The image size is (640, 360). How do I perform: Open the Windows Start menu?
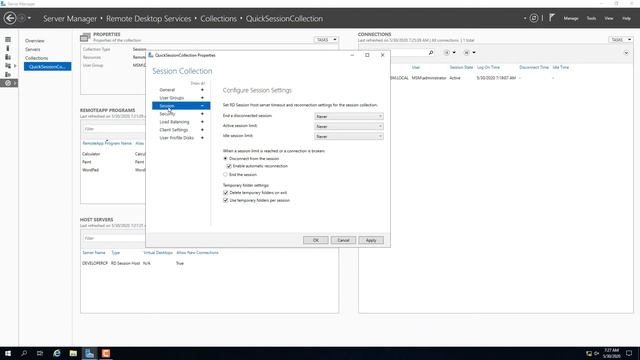(8, 353)
